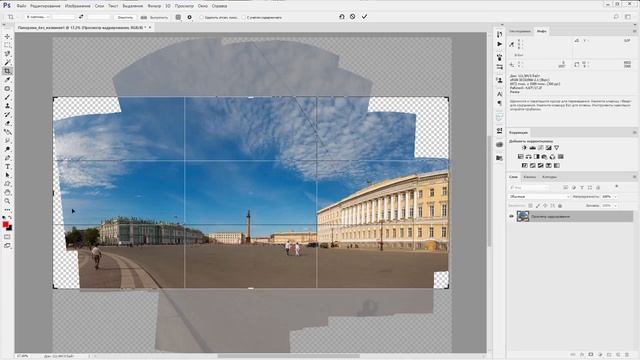Select the Pen tool

coord(7,158)
